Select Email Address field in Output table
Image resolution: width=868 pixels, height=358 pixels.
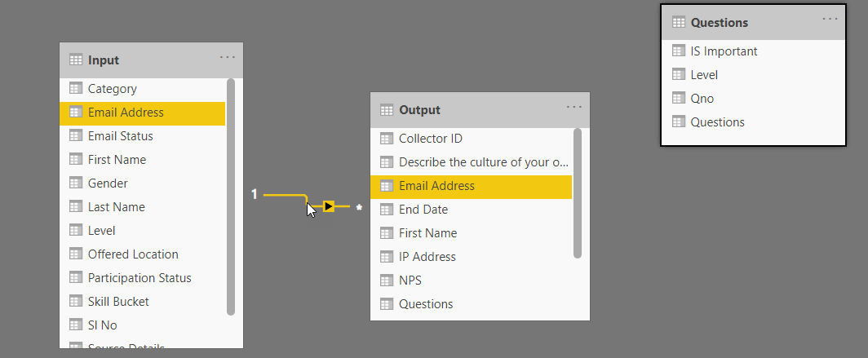(x=436, y=185)
